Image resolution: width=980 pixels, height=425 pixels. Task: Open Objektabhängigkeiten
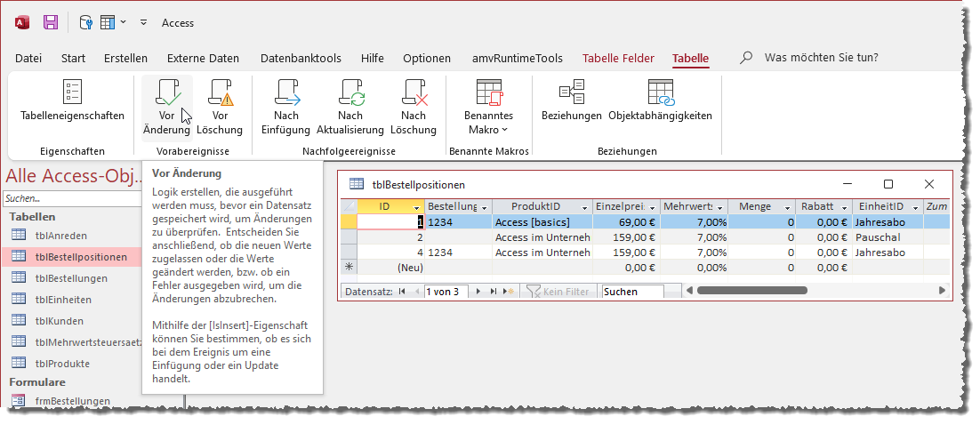(x=660, y=100)
